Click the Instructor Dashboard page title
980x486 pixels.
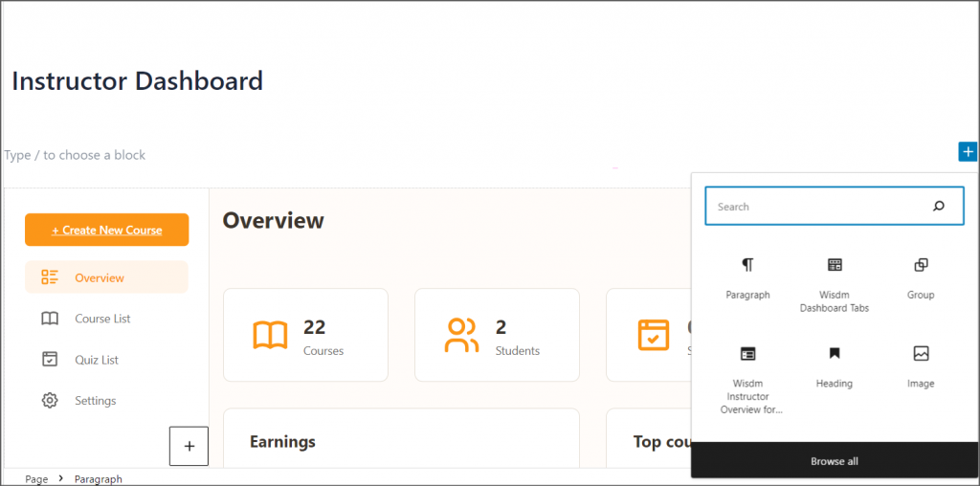(137, 81)
